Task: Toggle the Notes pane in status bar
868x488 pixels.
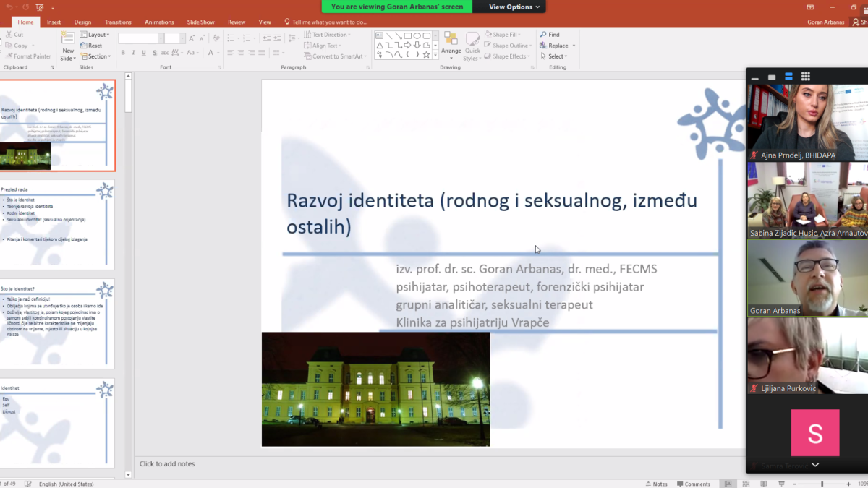Action: [x=655, y=484]
